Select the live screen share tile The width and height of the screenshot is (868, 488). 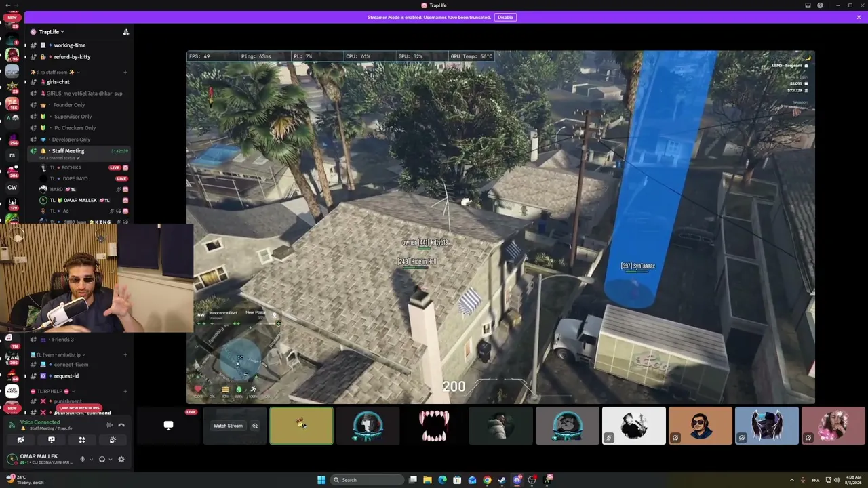[168, 426]
